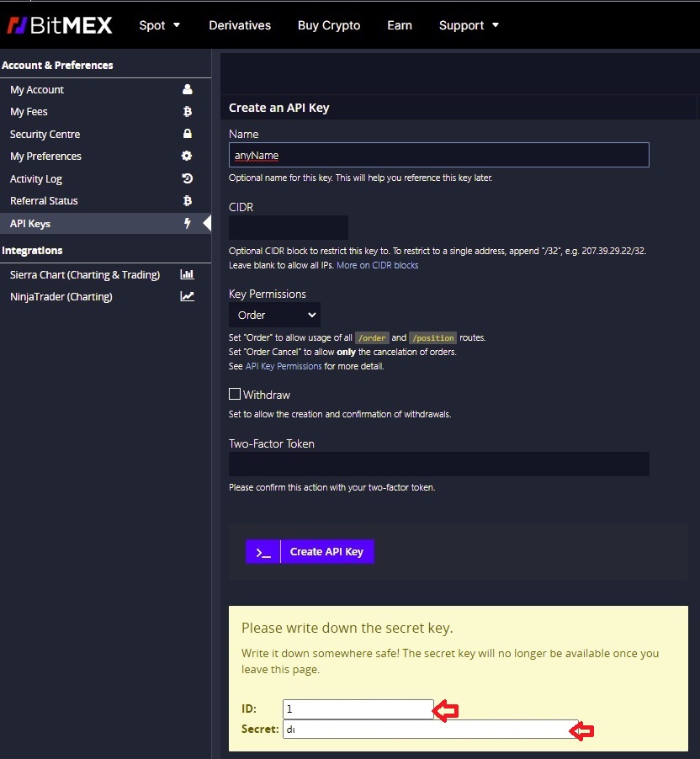Viewport: 700px width, 759px height.
Task: Click 'Please write down the secret key.' heading
Action: [347, 628]
